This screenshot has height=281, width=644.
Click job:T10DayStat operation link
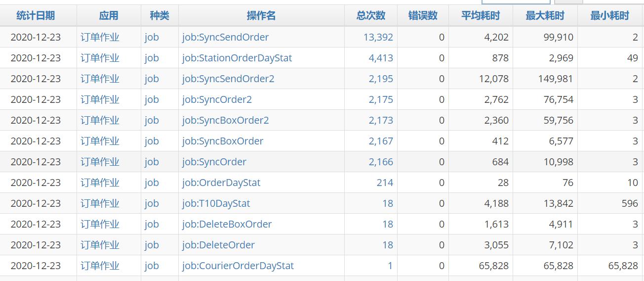(x=216, y=203)
